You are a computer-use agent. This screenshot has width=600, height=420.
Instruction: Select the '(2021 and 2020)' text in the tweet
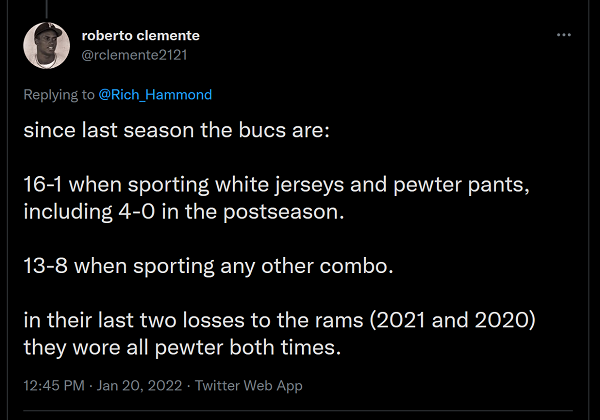click(452, 320)
